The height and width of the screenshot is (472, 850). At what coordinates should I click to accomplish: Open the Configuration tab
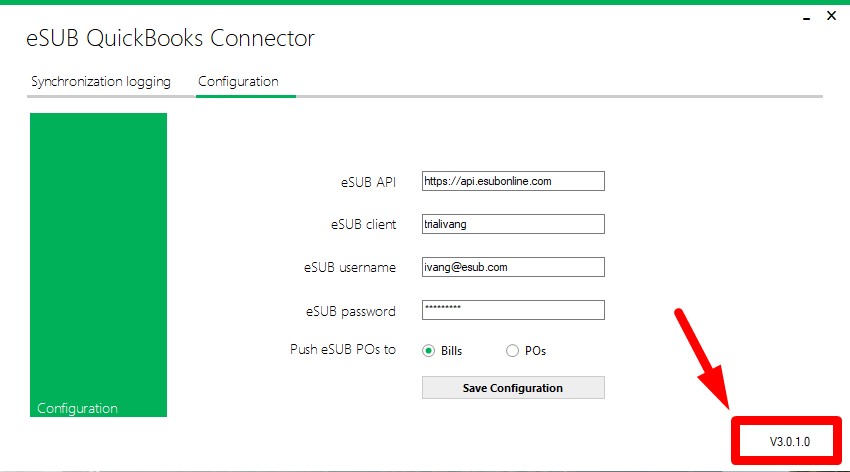pyautogui.click(x=239, y=81)
